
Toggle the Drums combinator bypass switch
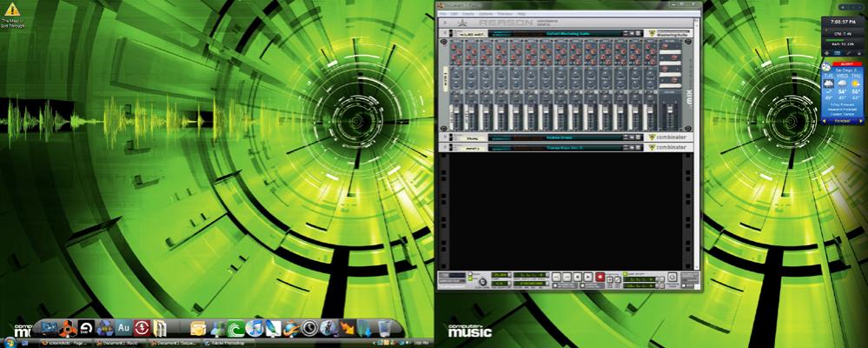(451, 137)
